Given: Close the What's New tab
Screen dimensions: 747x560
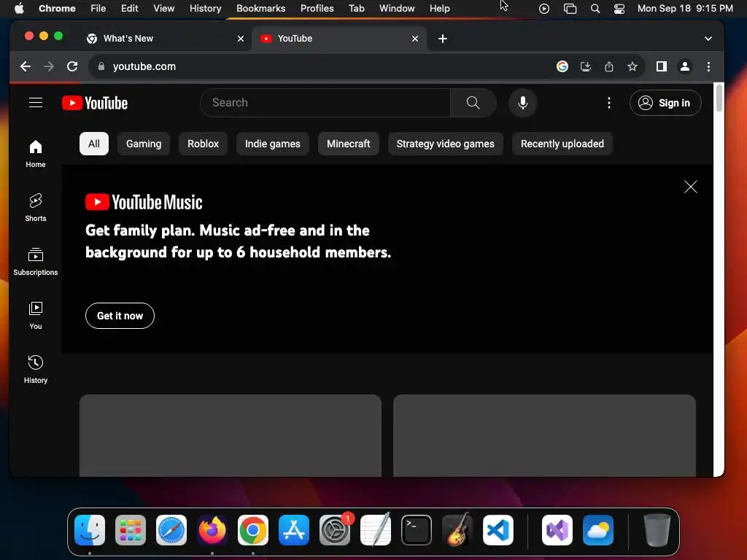Looking at the screenshot, I should [x=241, y=39].
